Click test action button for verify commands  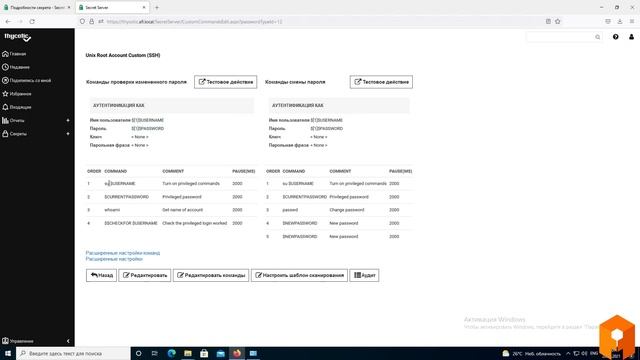click(225, 82)
